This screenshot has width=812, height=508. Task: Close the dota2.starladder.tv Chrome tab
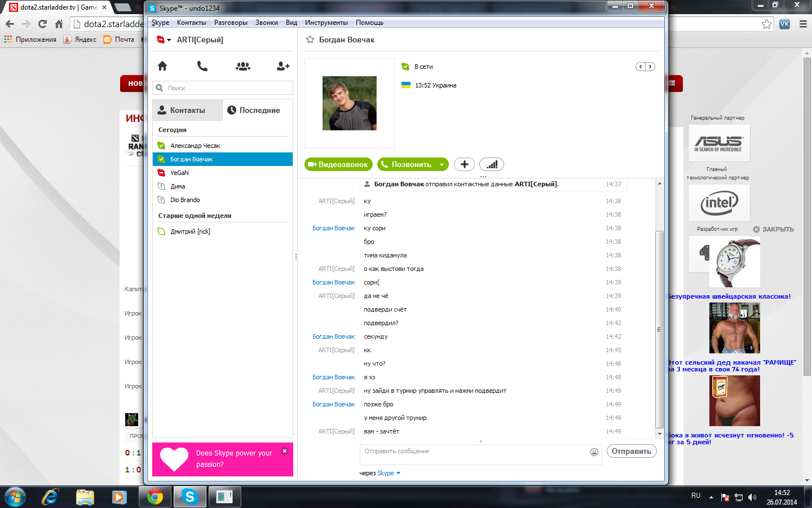pyautogui.click(x=104, y=7)
